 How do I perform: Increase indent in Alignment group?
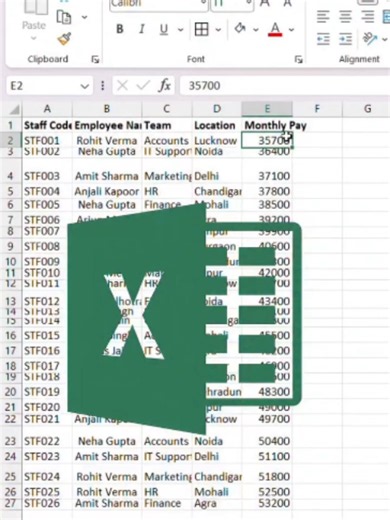click(345, 39)
